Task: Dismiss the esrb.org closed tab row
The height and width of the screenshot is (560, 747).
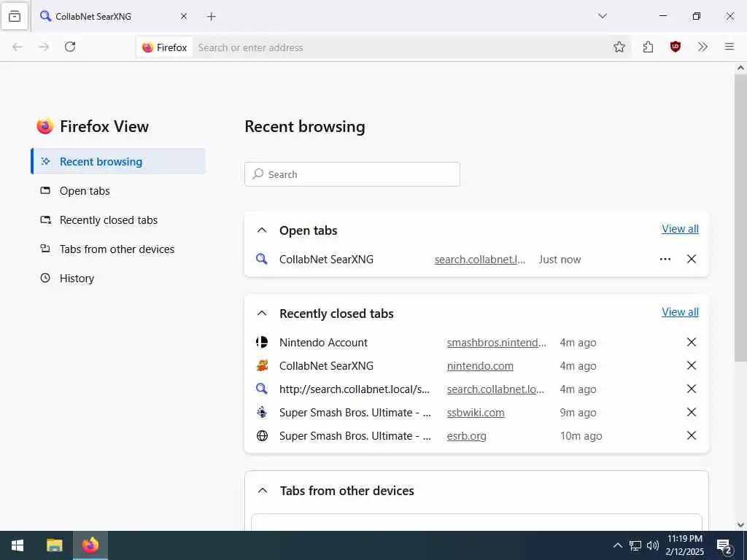Action: click(692, 436)
